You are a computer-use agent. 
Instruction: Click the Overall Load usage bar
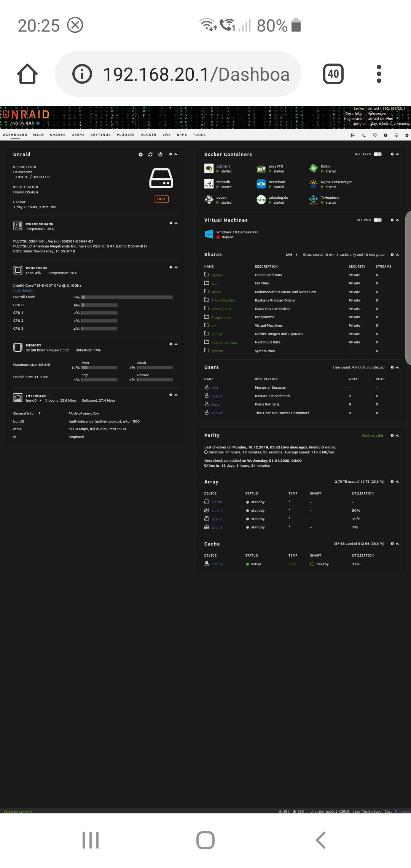point(127,297)
